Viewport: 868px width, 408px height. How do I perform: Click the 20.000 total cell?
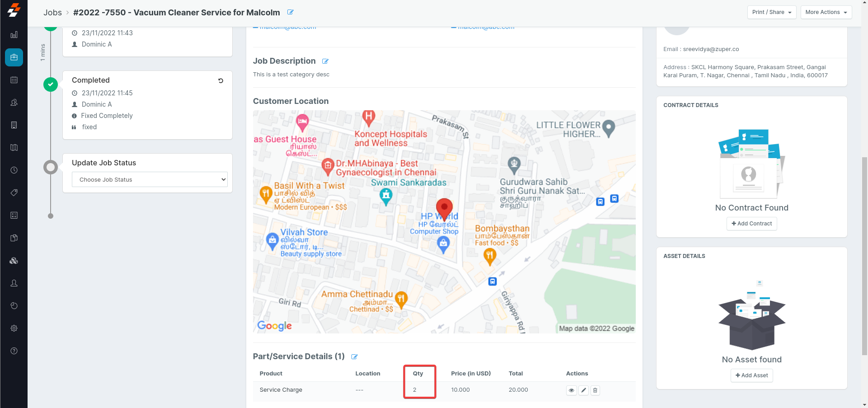[518, 390]
